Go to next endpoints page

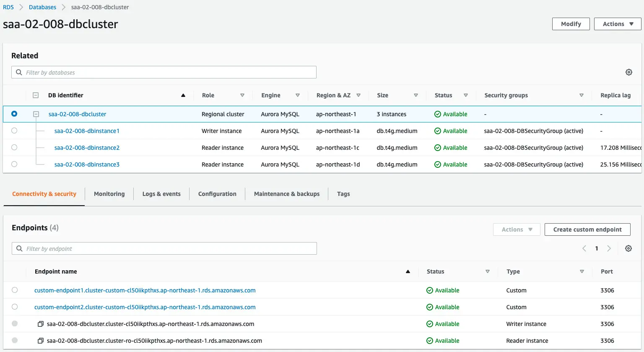click(609, 248)
